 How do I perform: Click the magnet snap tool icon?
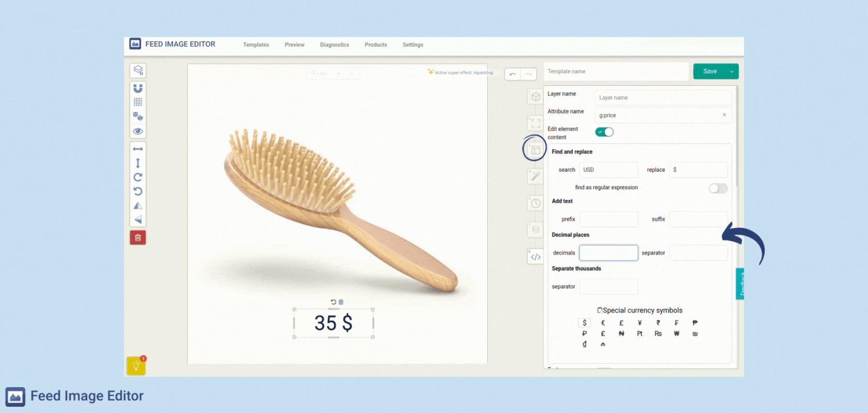point(137,88)
